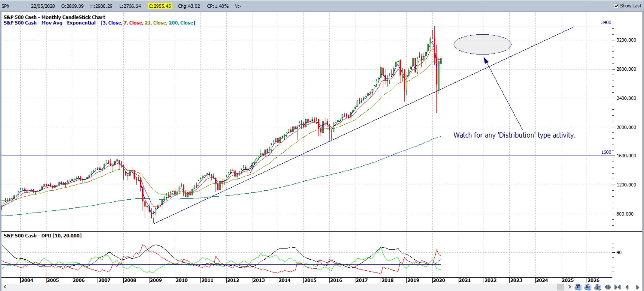Click the 2020 year label on time axis
The height and width of the screenshot is (291, 644).
click(x=439, y=280)
